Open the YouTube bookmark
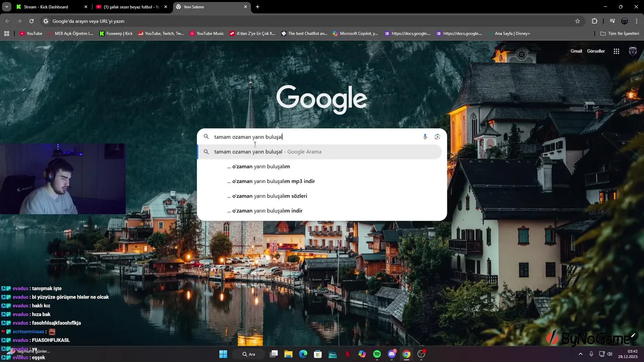The image size is (644, 362). pos(31,34)
